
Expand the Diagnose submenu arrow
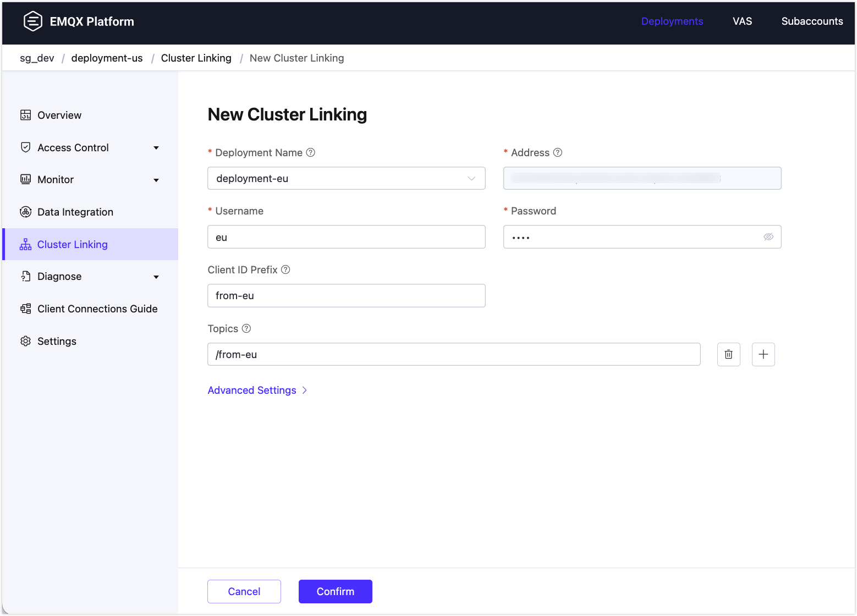(156, 277)
